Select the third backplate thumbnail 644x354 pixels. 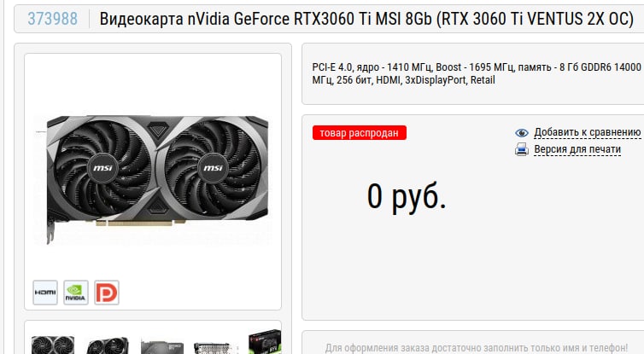coord(162,346)
